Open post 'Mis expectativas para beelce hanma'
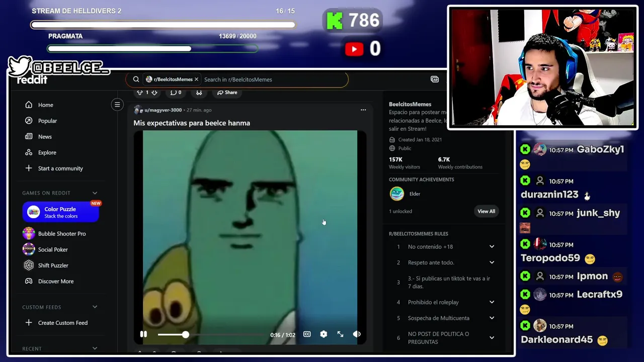 coord(192,123)
